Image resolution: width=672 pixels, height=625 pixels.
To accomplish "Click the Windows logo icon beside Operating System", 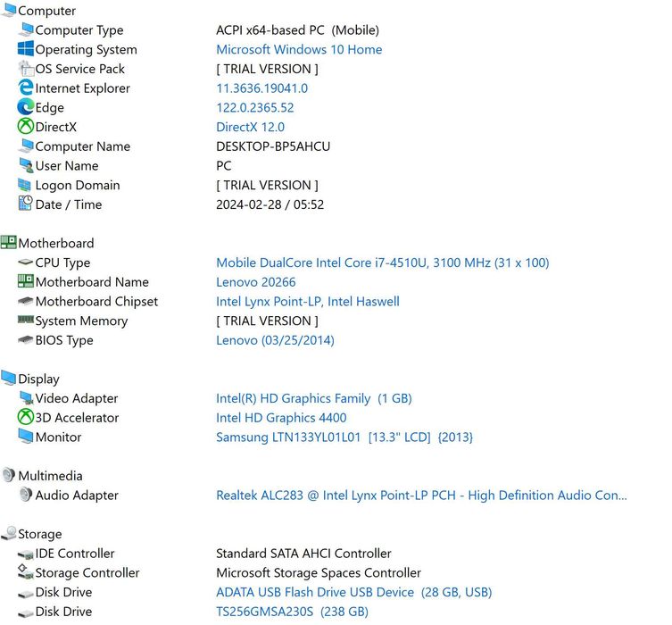I will [26, 48].
